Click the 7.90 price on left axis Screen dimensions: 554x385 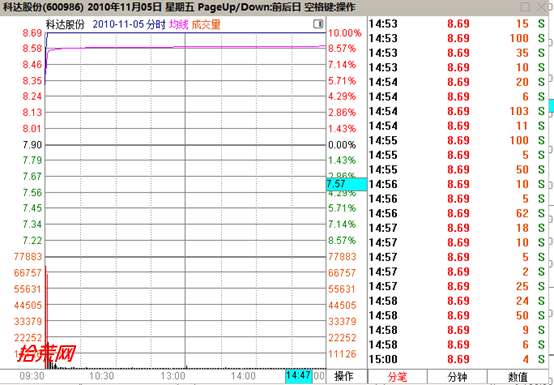(x=33, y=145)
